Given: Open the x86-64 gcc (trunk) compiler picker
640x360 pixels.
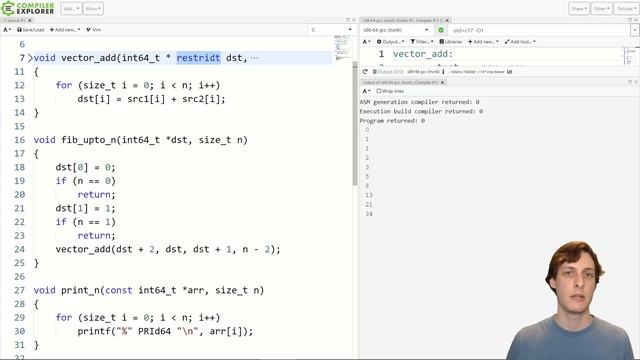Looking at the screenshot, I should coord(396,30).
